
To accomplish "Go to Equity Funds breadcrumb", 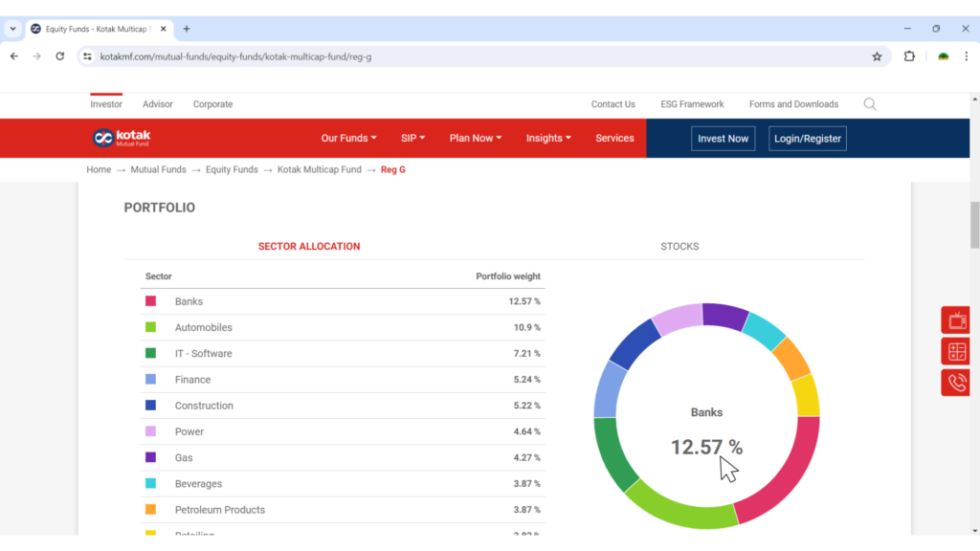I will [232, 169].
